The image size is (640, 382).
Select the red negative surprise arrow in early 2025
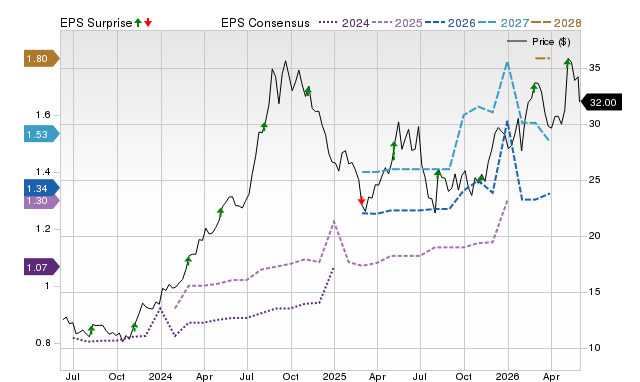[x=361, y=200]
